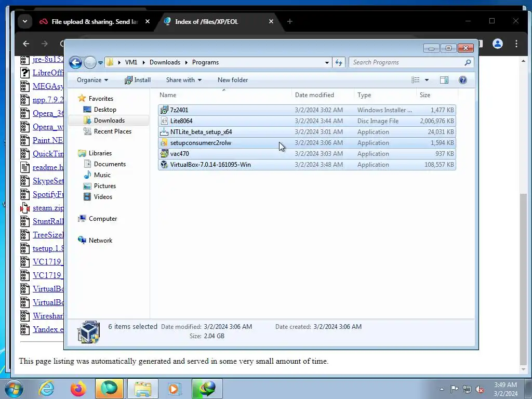Select the 7z2401 installer file icon
Viewport: 532px width, 399px height.
click(164, 110)
